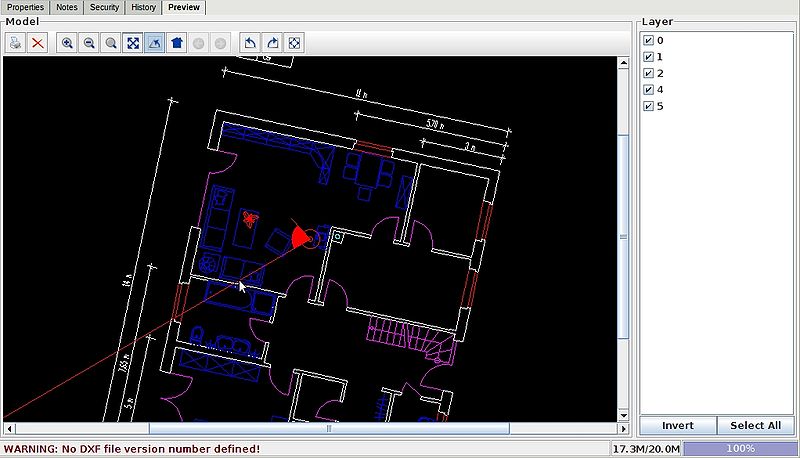Image resolution: width=800 pixels, height=458 pixels.
Task: Switch to the Security tab
Action: [104, 7]
